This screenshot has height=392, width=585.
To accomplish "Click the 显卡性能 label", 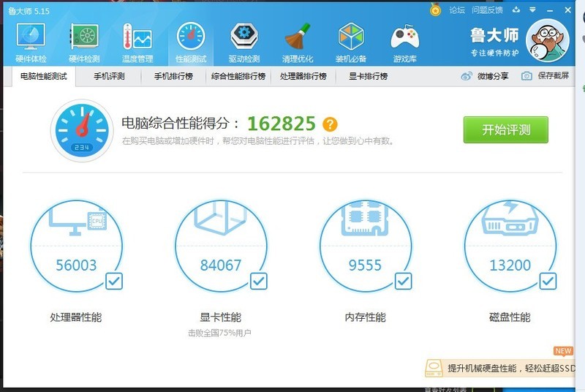I will click(x=221, y=317).
